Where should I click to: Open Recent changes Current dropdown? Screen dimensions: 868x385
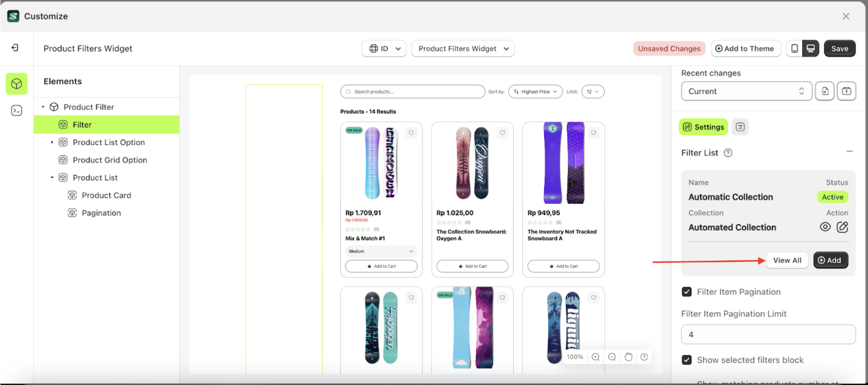click(746, 91)
